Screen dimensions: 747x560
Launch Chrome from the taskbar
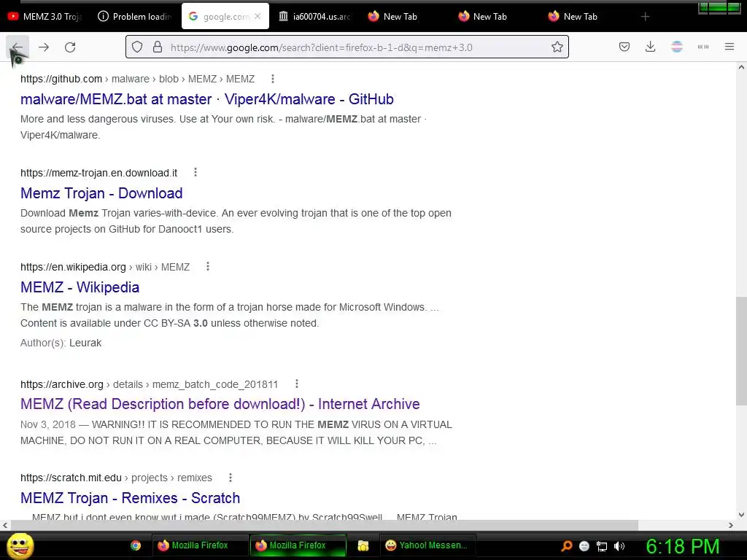point(136,545)
